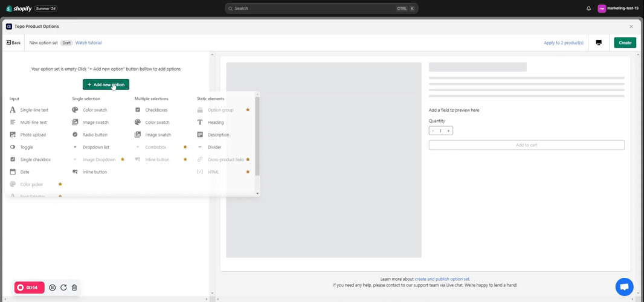The image size is (644, 302).
Task: Pick the Photo upload option
Action: tap(28, 135)
